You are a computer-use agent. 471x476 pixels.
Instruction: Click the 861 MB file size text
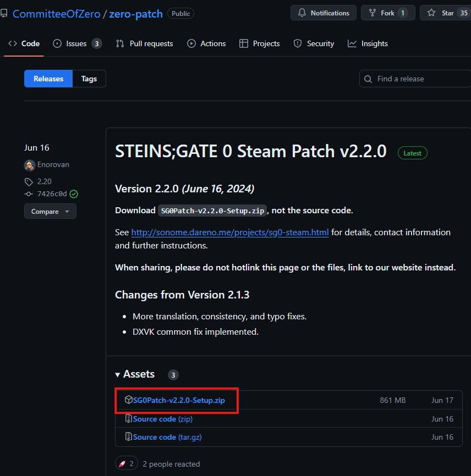point(393,400)
